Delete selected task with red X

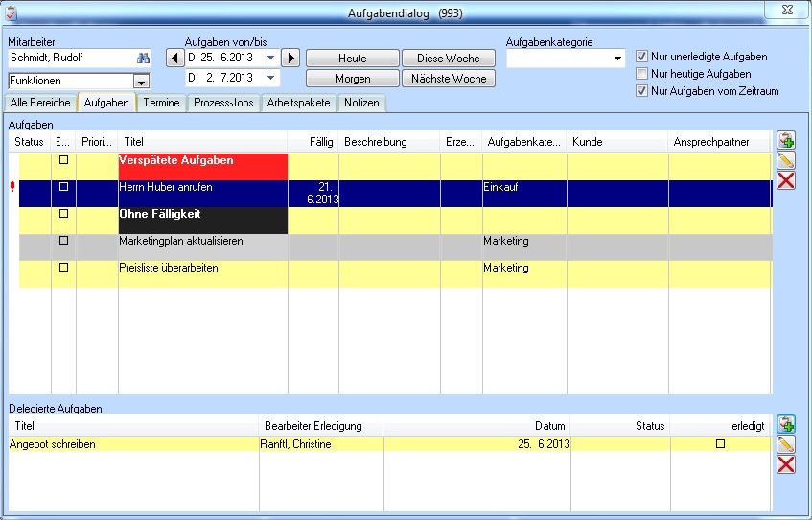click(x=786, y=179)
